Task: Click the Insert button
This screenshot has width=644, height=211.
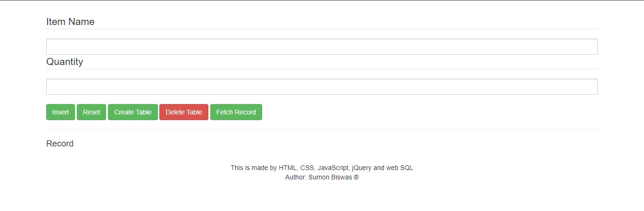Action: pos(60,112)
